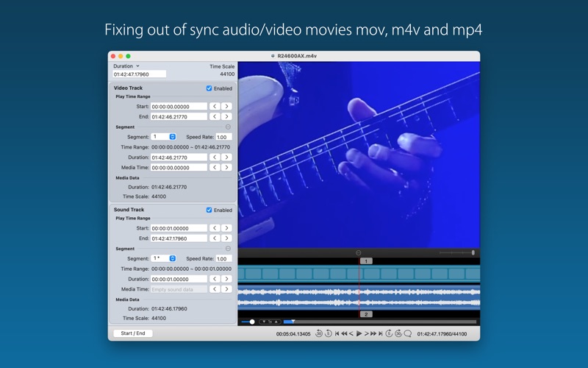Click the audio waveform track

coord(359,297)
